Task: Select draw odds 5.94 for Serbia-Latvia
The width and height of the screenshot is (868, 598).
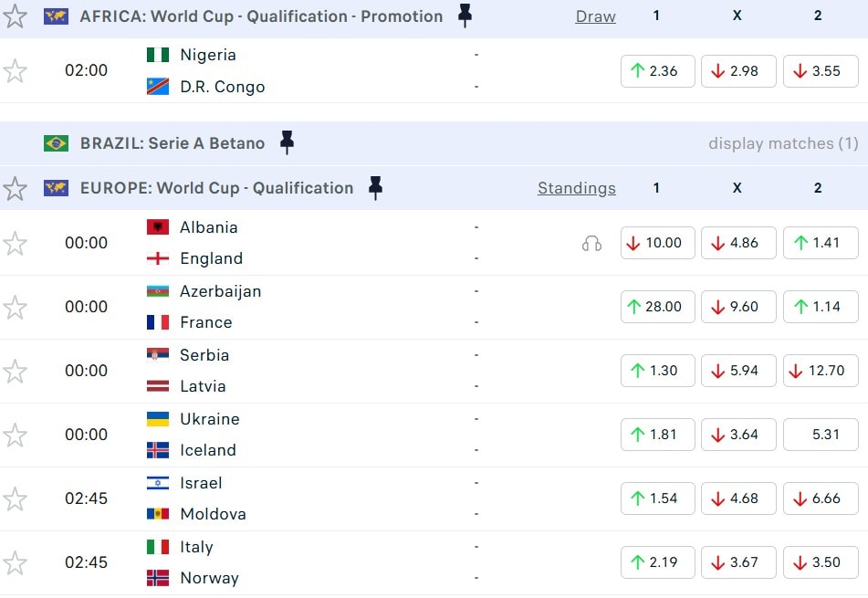Action: coord(738,371)
